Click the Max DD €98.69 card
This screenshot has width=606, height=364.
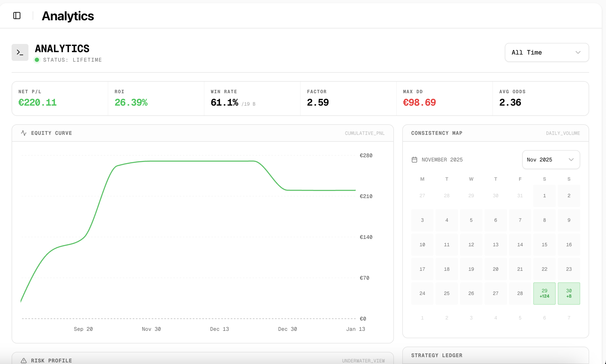click(x=444, y=99)
